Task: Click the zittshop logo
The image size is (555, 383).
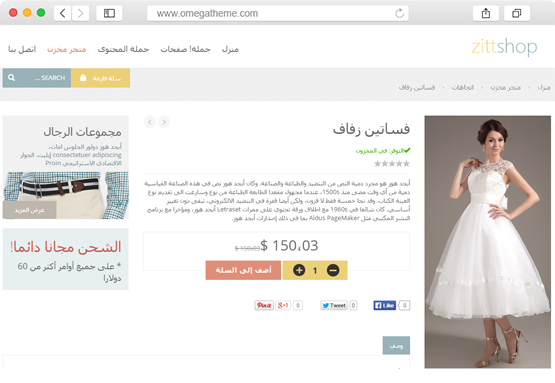Action: click(x=504, y=46)
